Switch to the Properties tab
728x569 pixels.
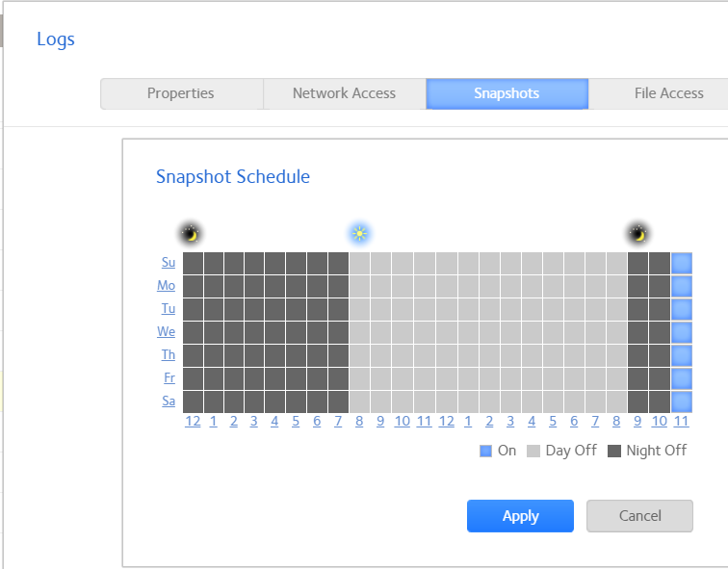point(181,93)
